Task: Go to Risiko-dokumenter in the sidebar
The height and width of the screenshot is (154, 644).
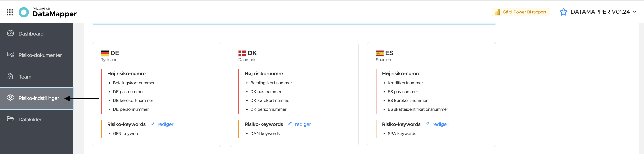Action: 37,55
